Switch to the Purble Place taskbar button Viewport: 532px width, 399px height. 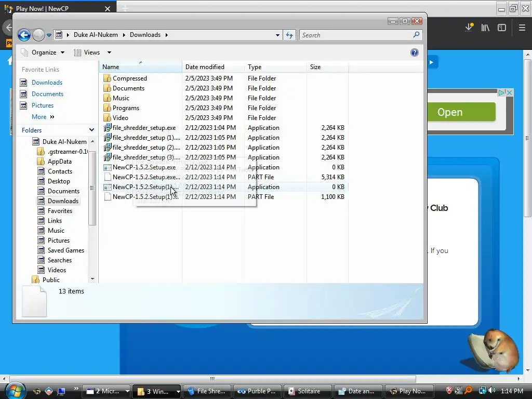(257, 391)
